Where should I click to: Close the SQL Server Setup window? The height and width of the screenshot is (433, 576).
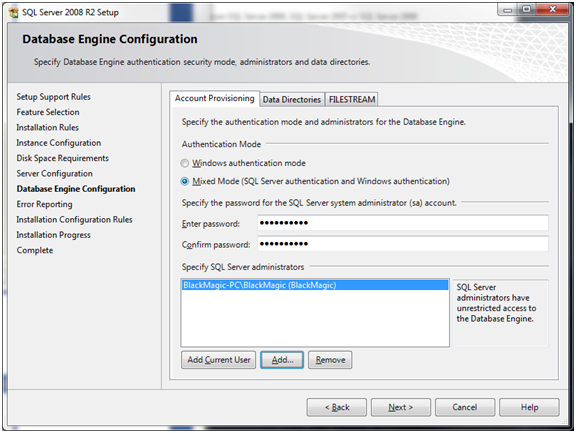point(552,10)
